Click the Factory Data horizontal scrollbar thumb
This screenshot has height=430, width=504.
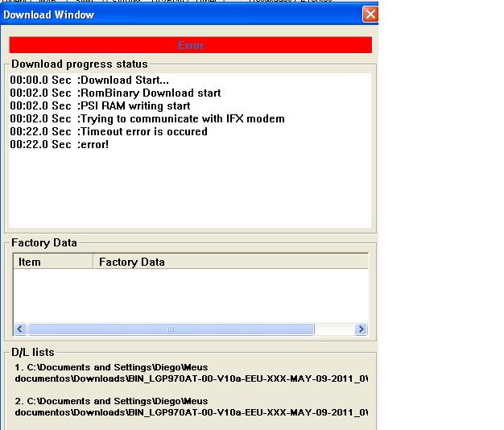click(171, 329)
